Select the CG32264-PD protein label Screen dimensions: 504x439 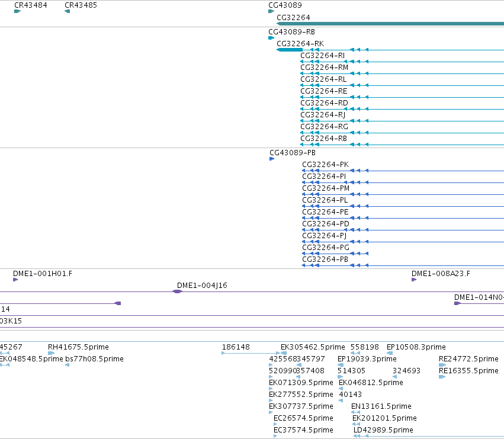point(326,224)
